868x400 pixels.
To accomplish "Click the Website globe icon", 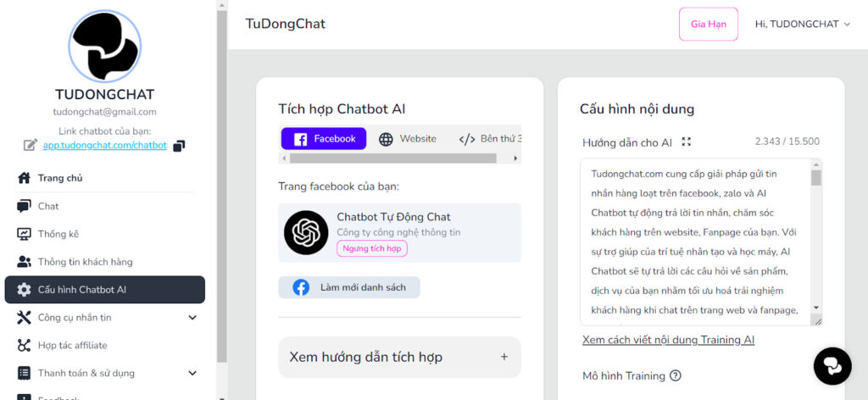I will [386, 140].
